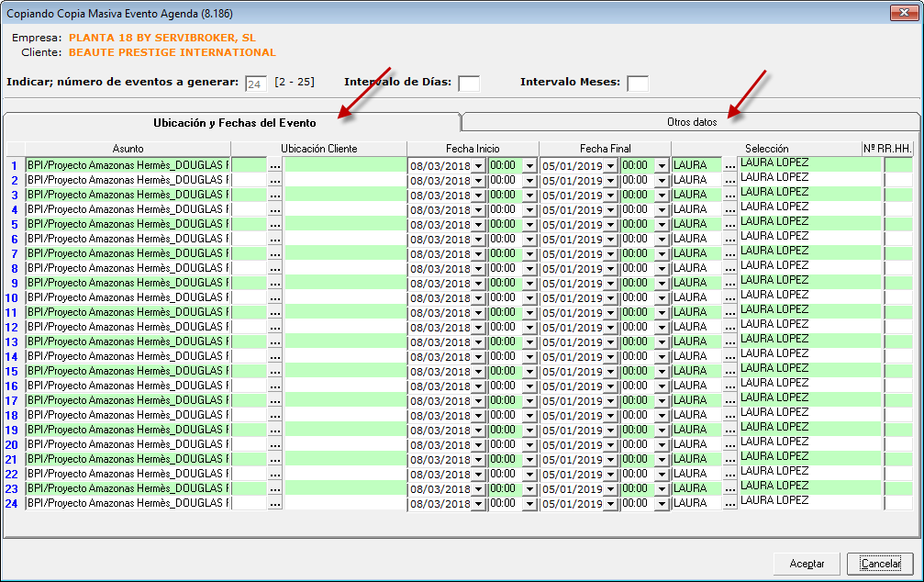The height and width of the screenshot is (582, 924).
Task: Click row 23 Ubicación Cliente browse button
Action: point(275,489)
